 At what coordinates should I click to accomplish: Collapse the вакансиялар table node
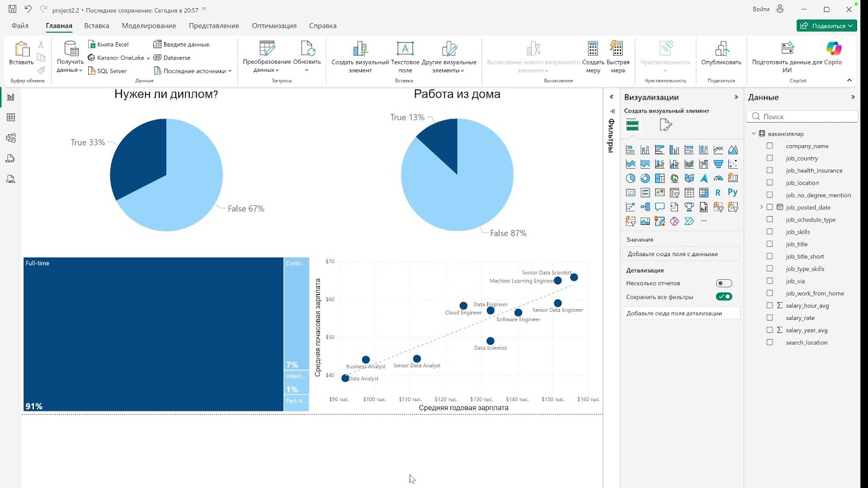pos(753,134)
